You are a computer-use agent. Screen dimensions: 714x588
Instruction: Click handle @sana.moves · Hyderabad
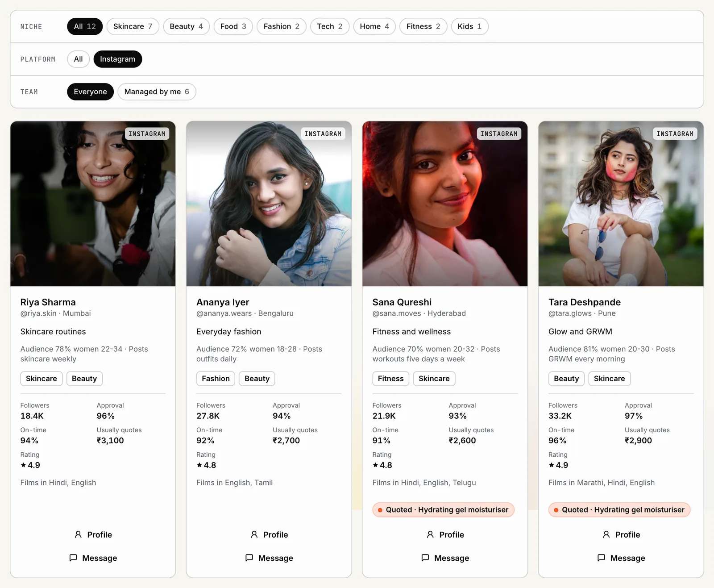click(419, 313)
